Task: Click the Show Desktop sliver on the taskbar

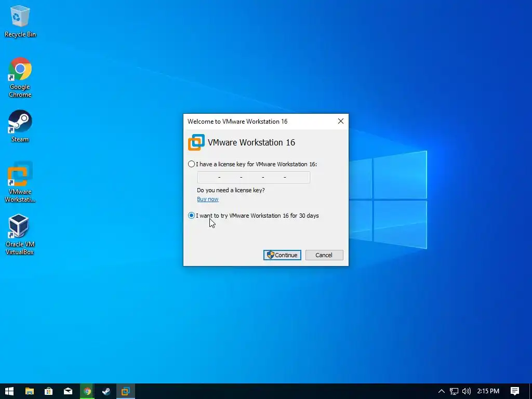Action: [530, 391]
